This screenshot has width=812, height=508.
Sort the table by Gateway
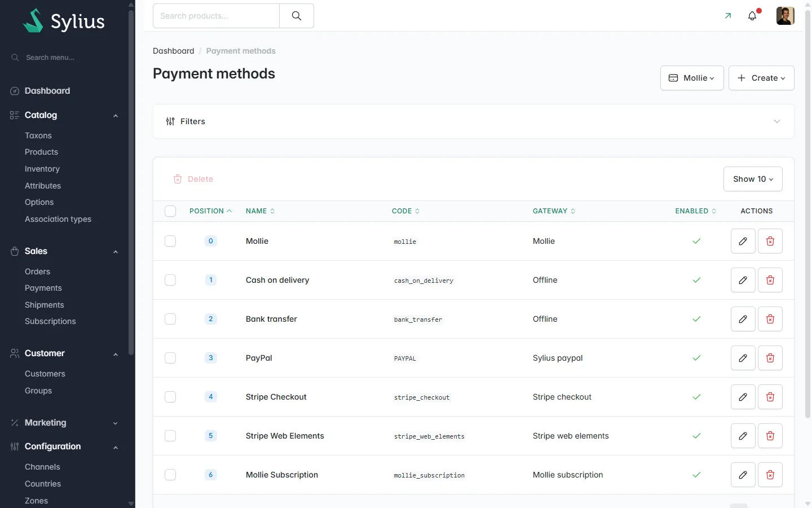pos(554,211)
